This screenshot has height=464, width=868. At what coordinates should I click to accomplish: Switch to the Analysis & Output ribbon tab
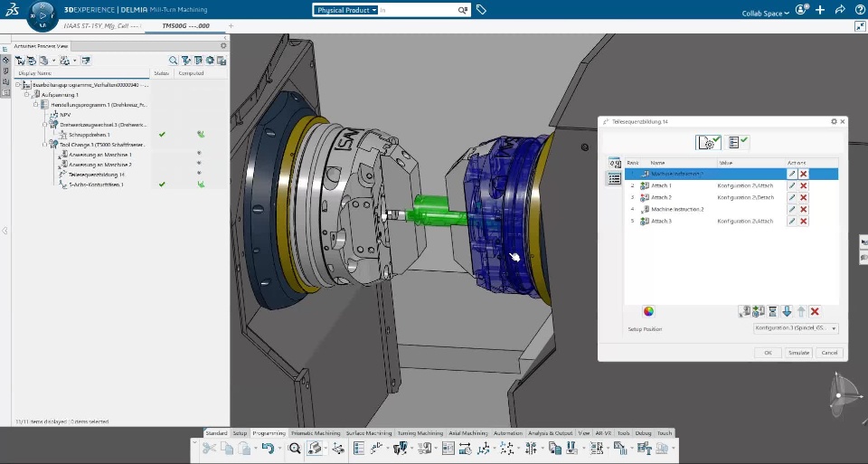point(551,433)
